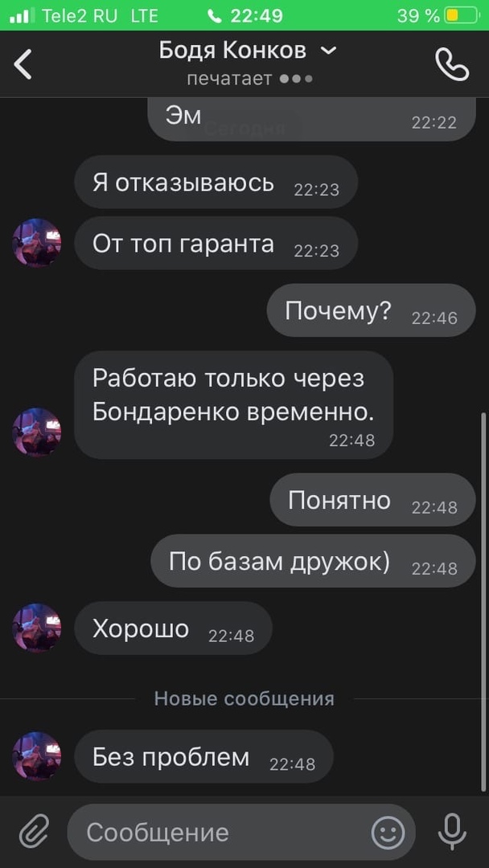The image size is (489, 868).
Task: Select the "По базам дружок)" message
Action: tap(313, 561)
